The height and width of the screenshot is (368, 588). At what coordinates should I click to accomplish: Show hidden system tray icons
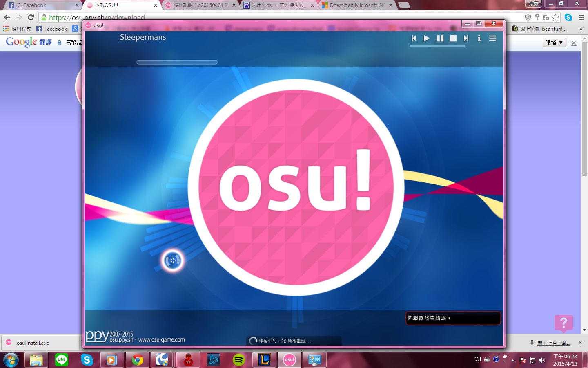513,360
